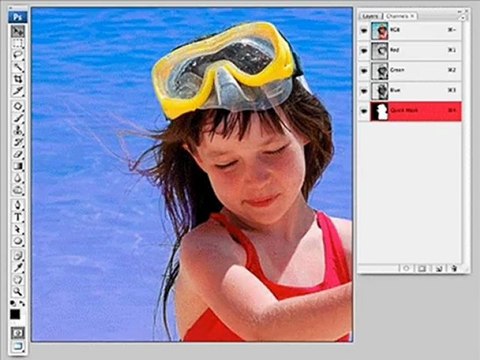Select the RGB channel row

coord(410,31)
